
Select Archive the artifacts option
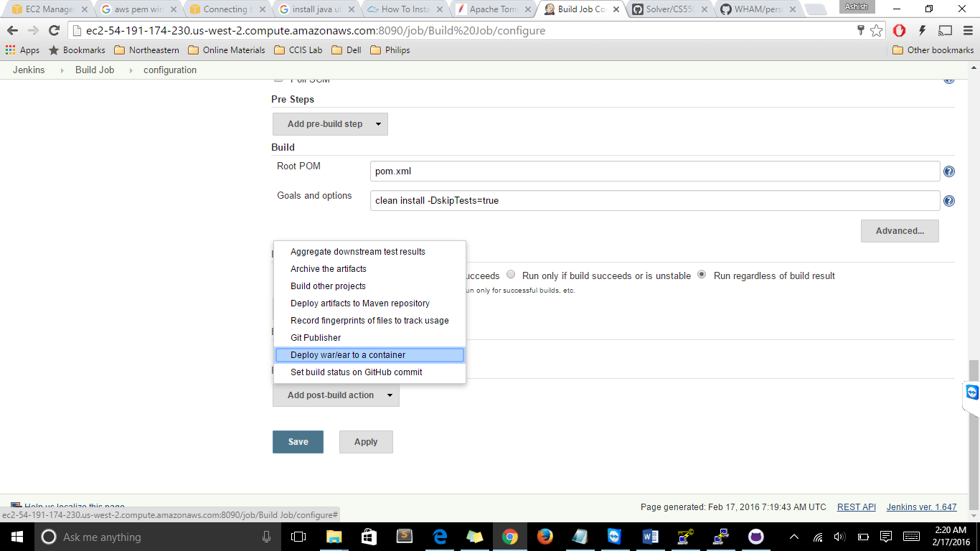tap(329, 269)
